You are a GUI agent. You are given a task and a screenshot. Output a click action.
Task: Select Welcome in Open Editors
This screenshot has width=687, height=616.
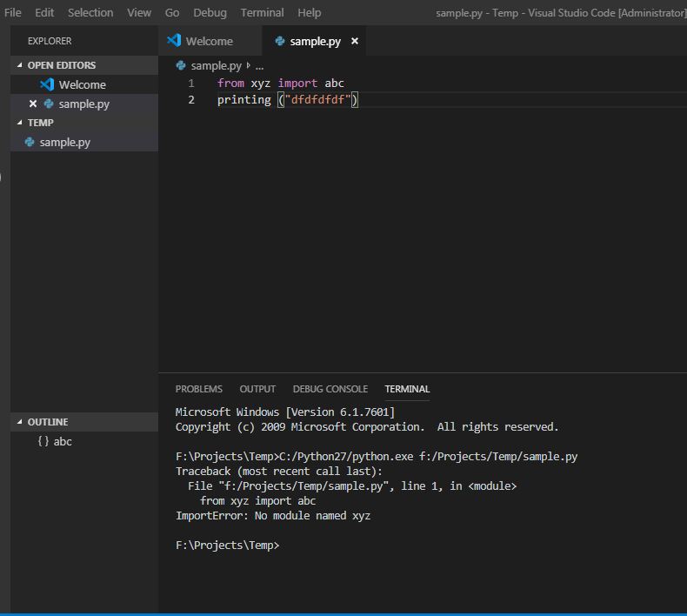coord(84,84)
